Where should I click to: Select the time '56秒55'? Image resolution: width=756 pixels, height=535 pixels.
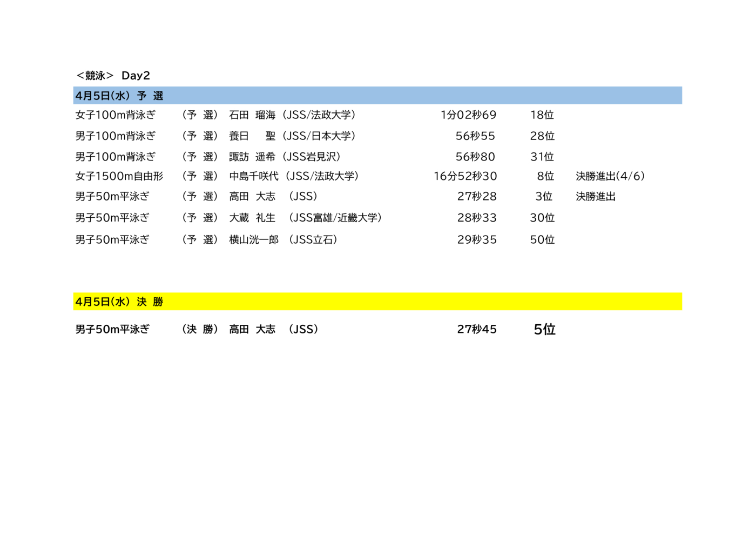pyautogui.click(x=475, y=136)
